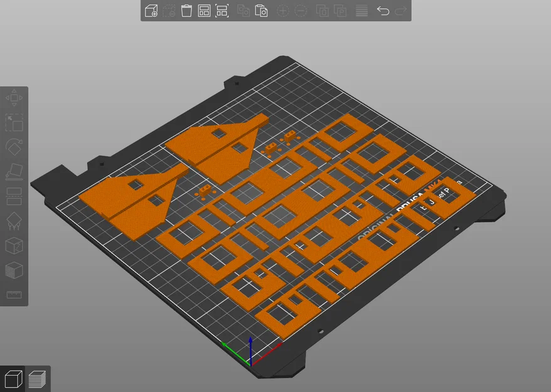Select the Measure ruler tool
The height and width of the screenshot is (392, 551).
[x=14, y=295]
